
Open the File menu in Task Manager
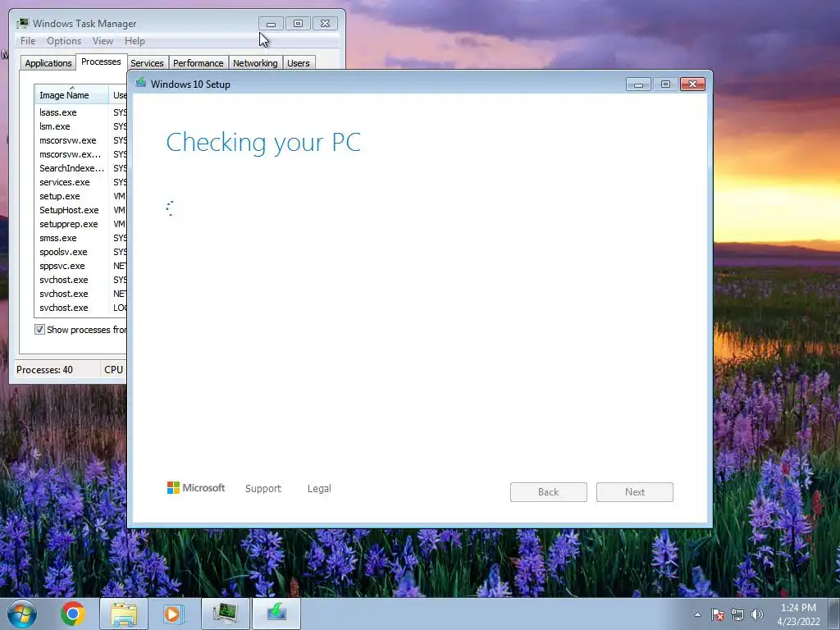tap(28, 41)
